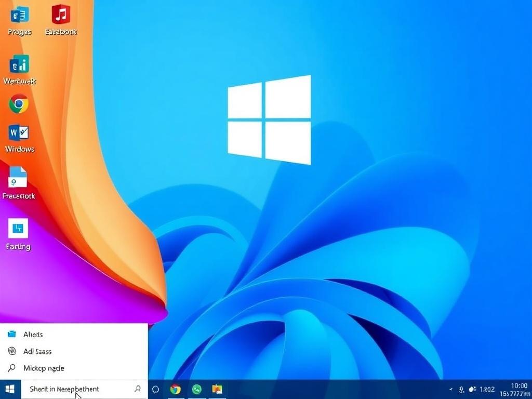
Task: Open the green taskbar app icon
Action: pyautogui.click(x=196, y=389)
